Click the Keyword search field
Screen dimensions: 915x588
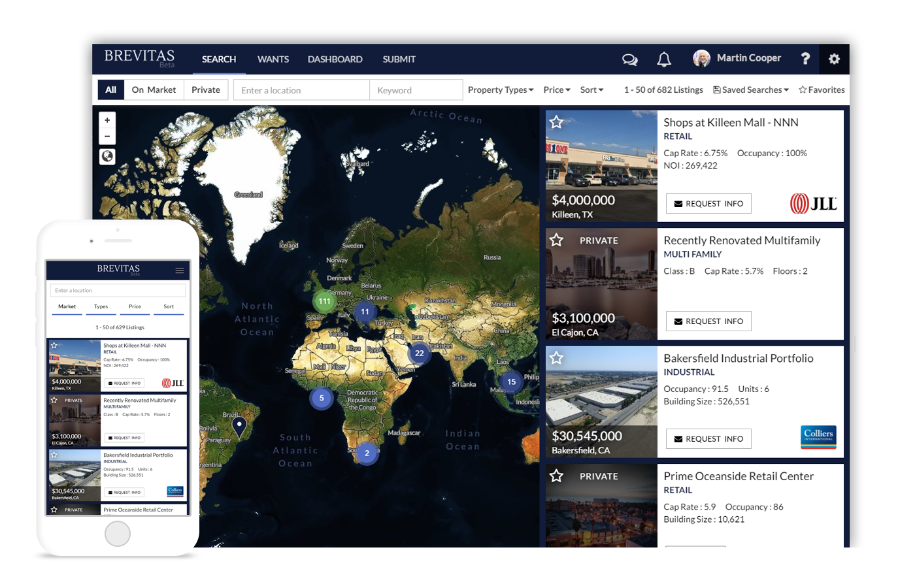(416, 90)
